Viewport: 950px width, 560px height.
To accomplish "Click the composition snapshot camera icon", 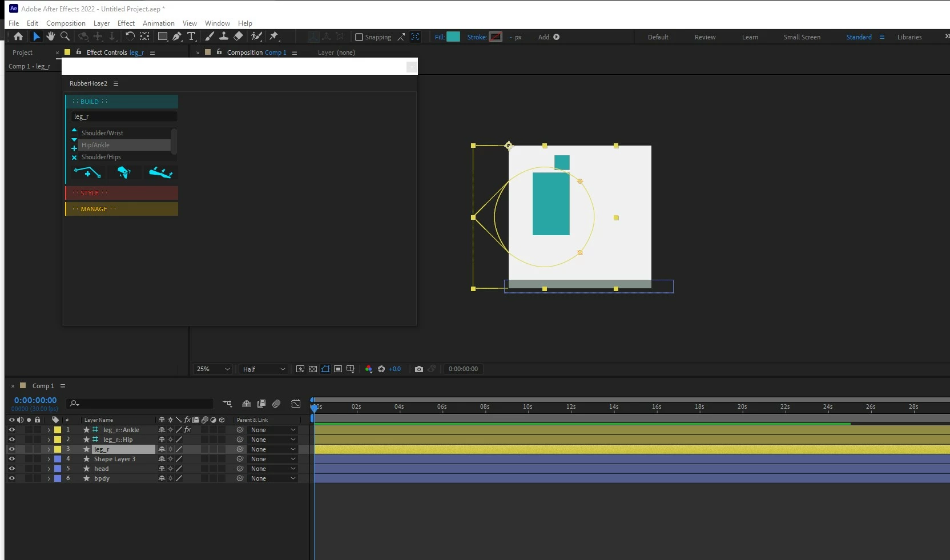I will 419,369.
